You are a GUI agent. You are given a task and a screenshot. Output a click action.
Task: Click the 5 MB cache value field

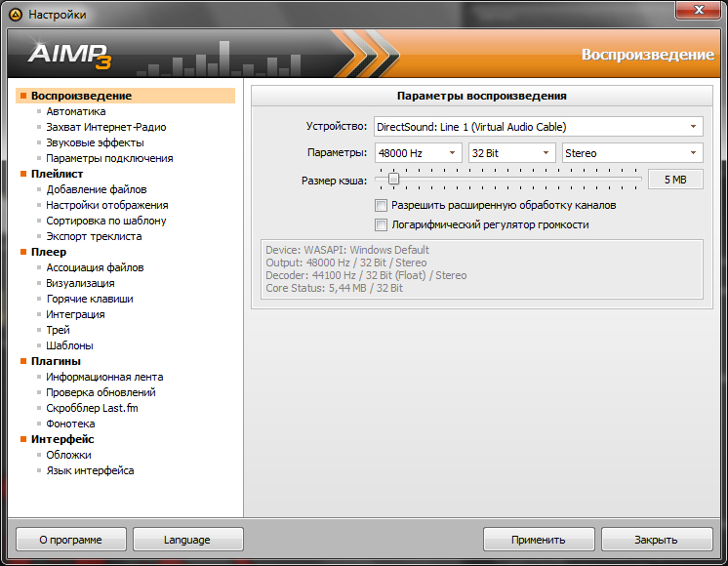point(675,180)
